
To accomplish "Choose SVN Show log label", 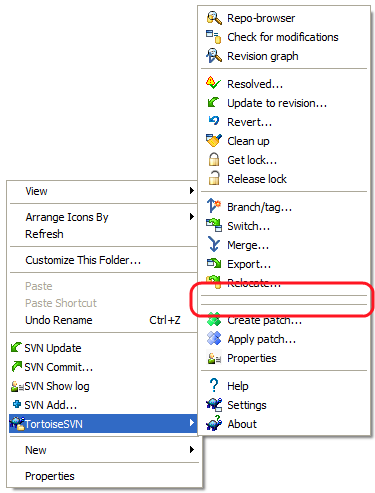I will coord(57,386).
